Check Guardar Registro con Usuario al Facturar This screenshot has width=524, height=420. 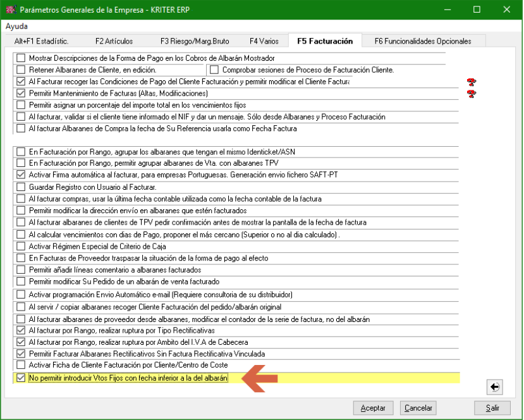(x=21, y=187)
